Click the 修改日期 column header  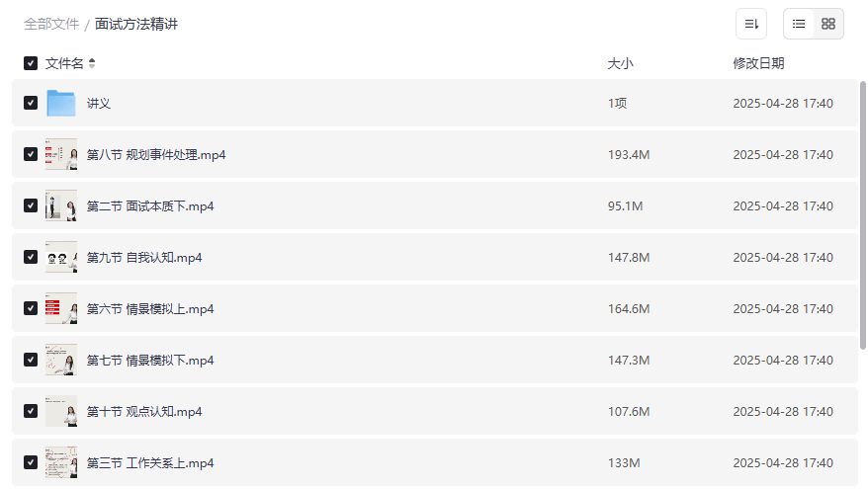pos(758,63)
